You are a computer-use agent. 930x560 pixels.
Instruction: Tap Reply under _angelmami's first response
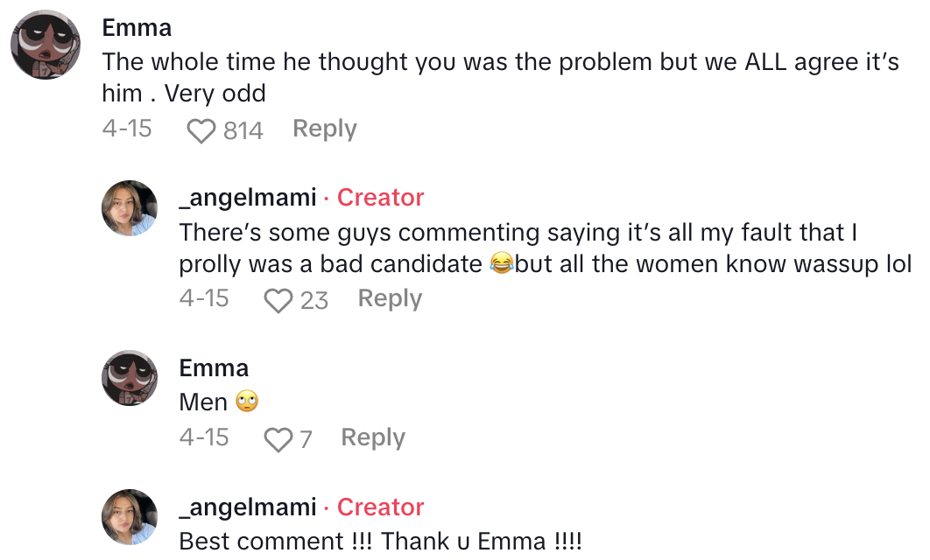tap(389, 298)
